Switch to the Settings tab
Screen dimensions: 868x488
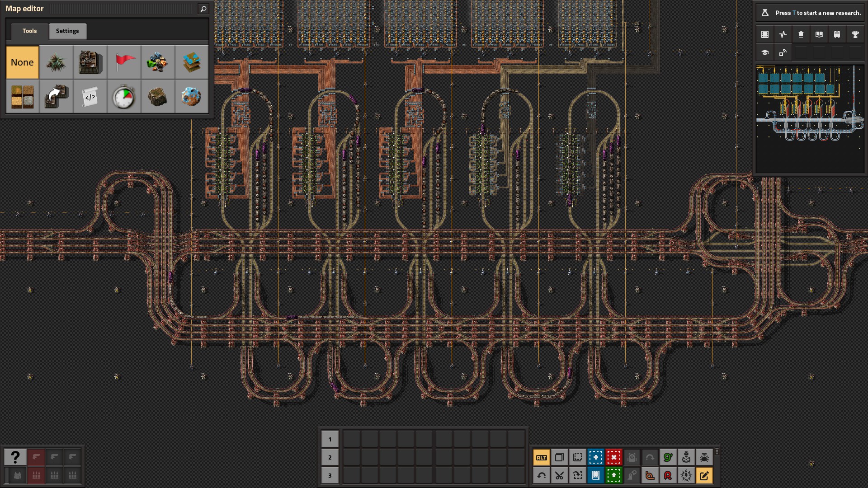[67, 31]
